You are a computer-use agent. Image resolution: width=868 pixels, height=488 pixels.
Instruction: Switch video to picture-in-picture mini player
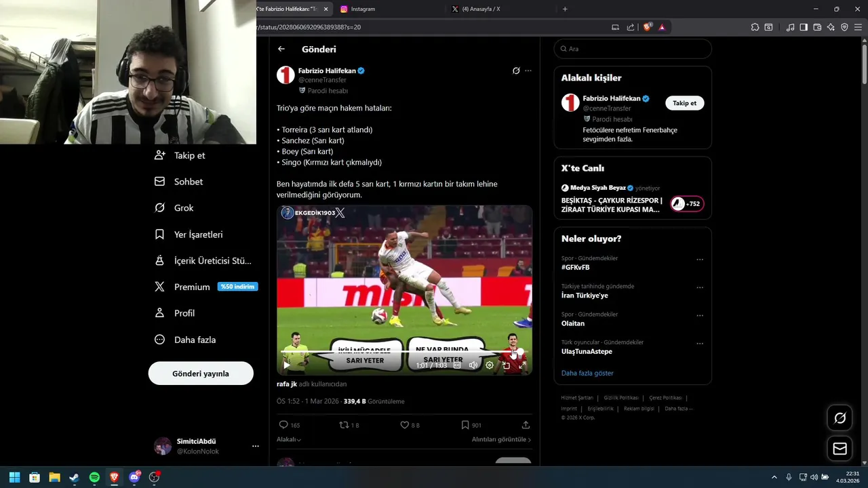[x=506, y=365]
